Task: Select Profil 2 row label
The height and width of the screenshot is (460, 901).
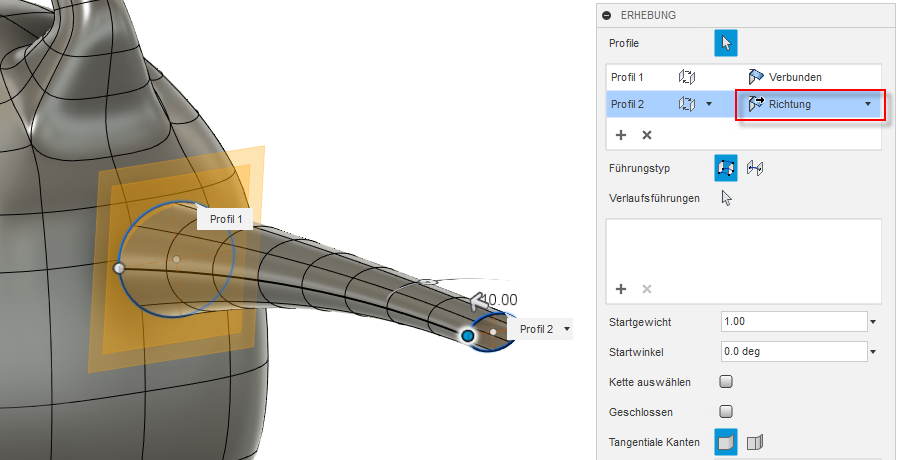Action: pyautogui.click(x=627, y=104)
